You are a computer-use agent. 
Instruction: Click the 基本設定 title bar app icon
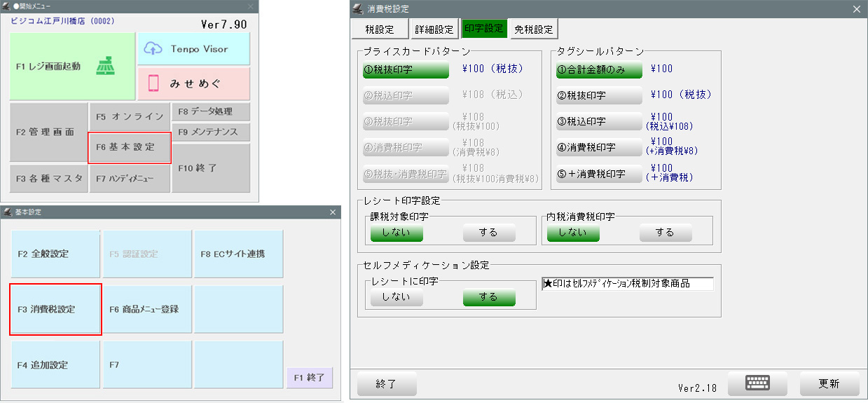click(6, 212)
